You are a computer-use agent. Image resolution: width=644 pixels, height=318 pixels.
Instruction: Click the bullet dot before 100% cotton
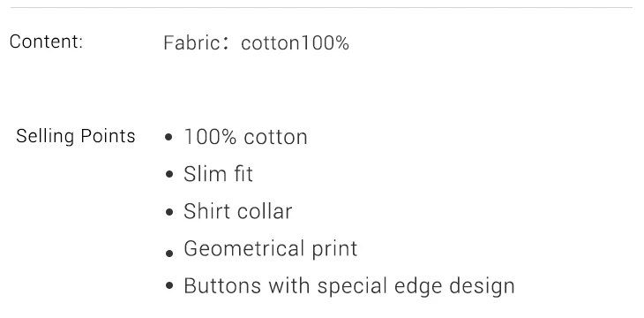click(x=168, y=137)
